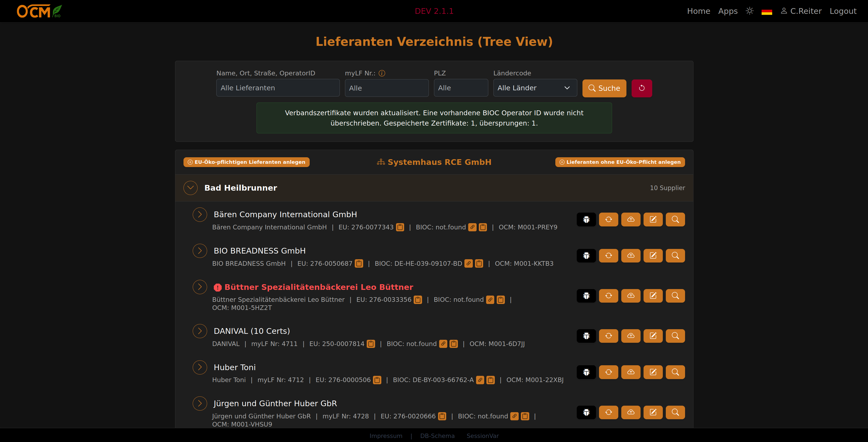Open BIOC link icon for BIO BREADNESS GmbH
The width and height of the screenshot is (868, 442).
click(468, 264)
